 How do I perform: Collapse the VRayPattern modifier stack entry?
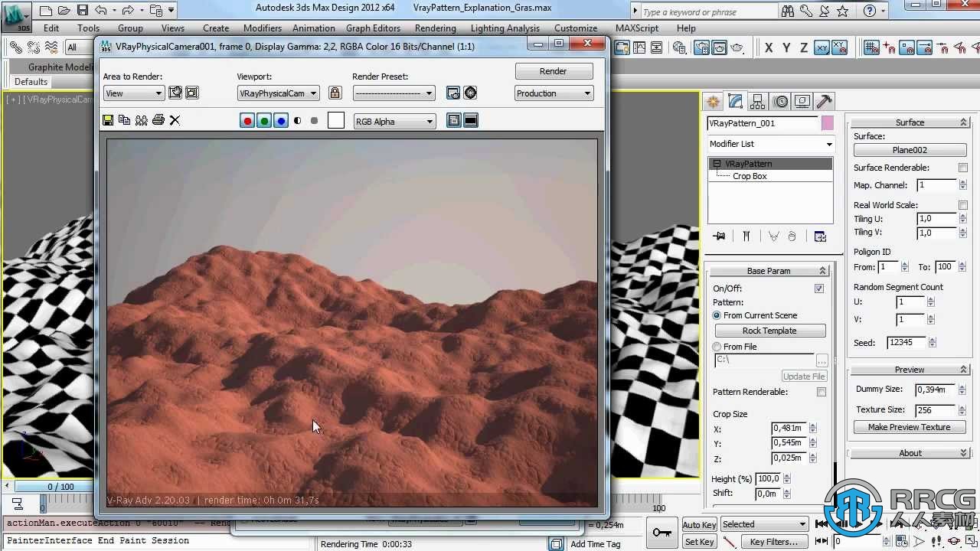717,164
